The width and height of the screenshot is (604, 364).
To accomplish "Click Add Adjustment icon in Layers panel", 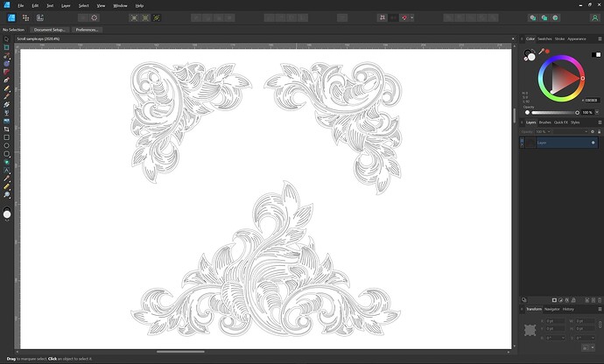I will 560,300.
